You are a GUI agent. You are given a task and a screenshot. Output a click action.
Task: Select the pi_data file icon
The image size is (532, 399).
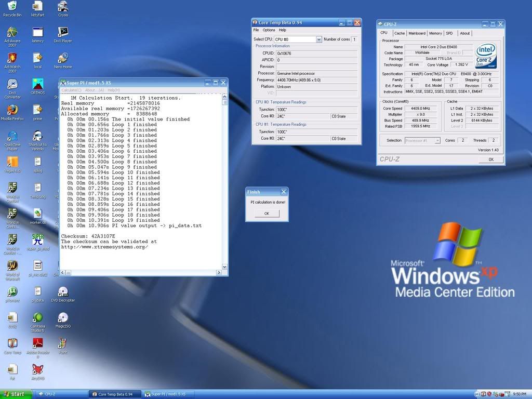(37, 295)
